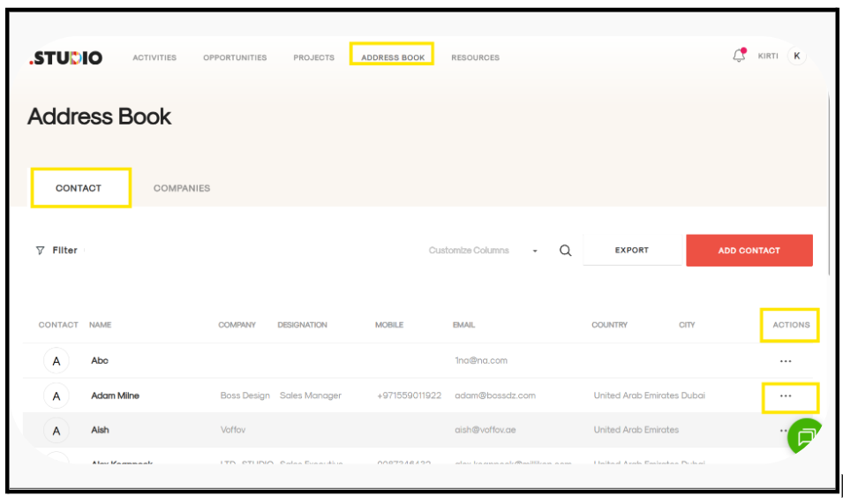
Task: Click the K user avatar
Action: tap(797, 56)
